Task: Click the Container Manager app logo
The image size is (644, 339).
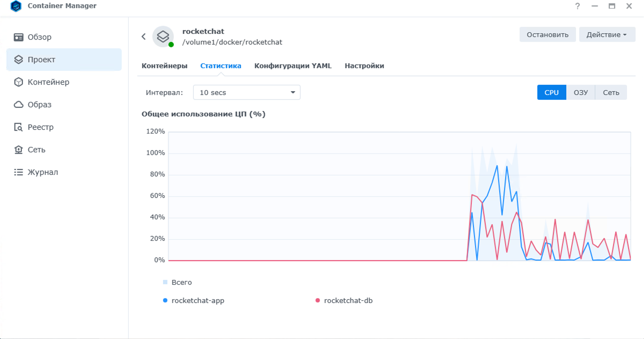Action: click(x=16, y=6)
